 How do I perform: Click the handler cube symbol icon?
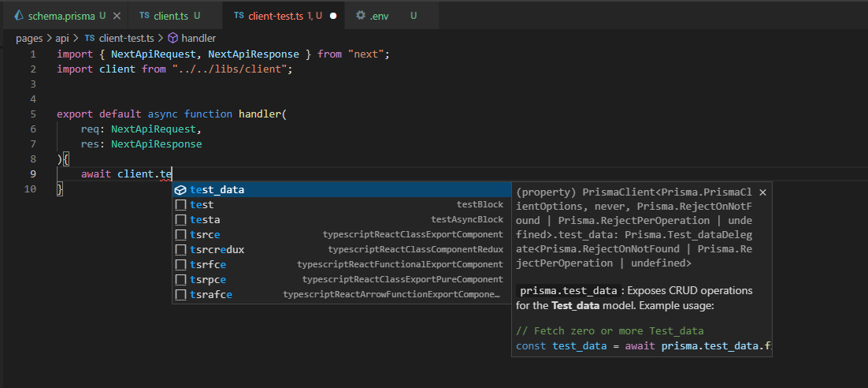pos(173,38)
